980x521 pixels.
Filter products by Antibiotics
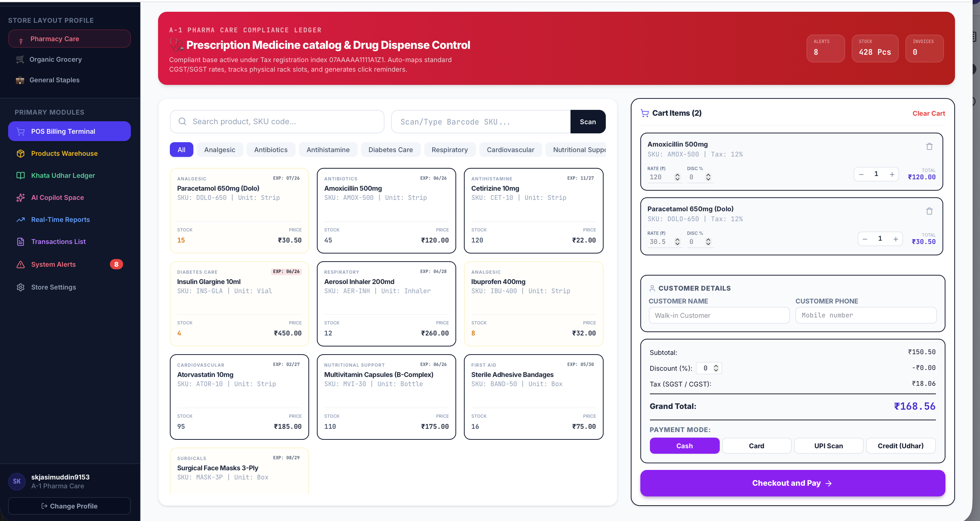[271, 150]
